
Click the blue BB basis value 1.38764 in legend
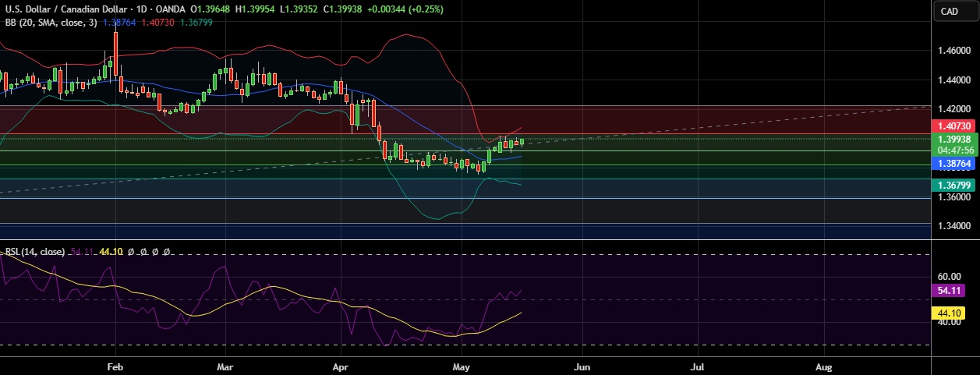coord(119,23)
